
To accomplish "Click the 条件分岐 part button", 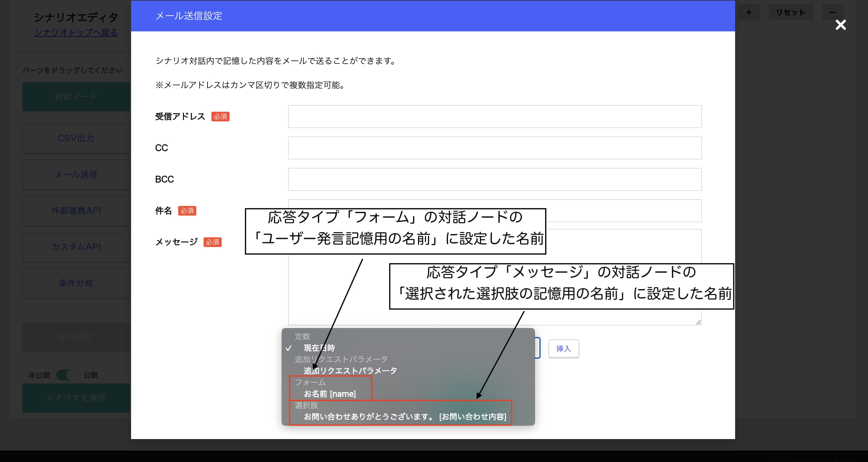I will click(76, 283).
